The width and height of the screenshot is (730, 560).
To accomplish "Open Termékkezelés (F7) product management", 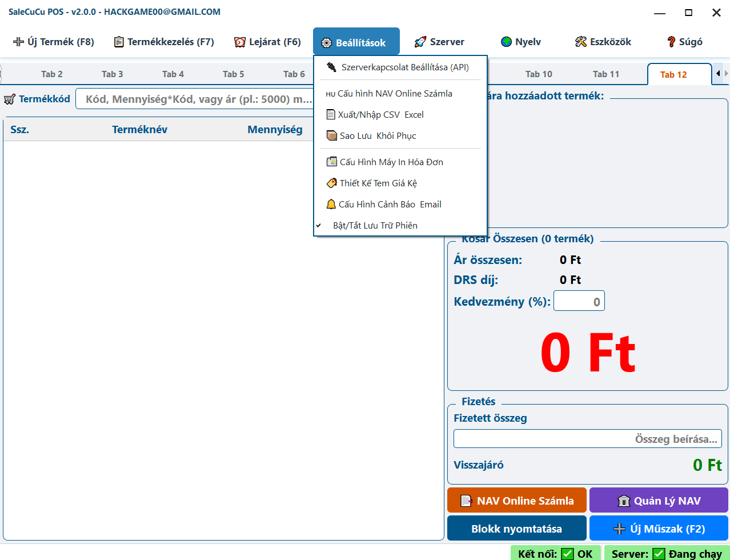I will (164, 42).
